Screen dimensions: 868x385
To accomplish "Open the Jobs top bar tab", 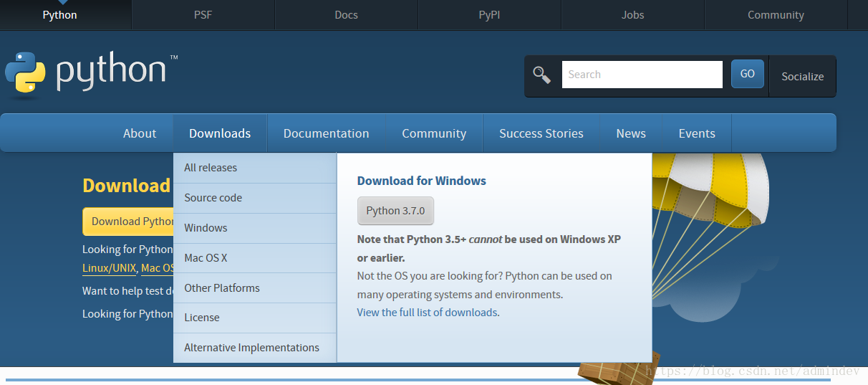I will [x=633, y=15].
